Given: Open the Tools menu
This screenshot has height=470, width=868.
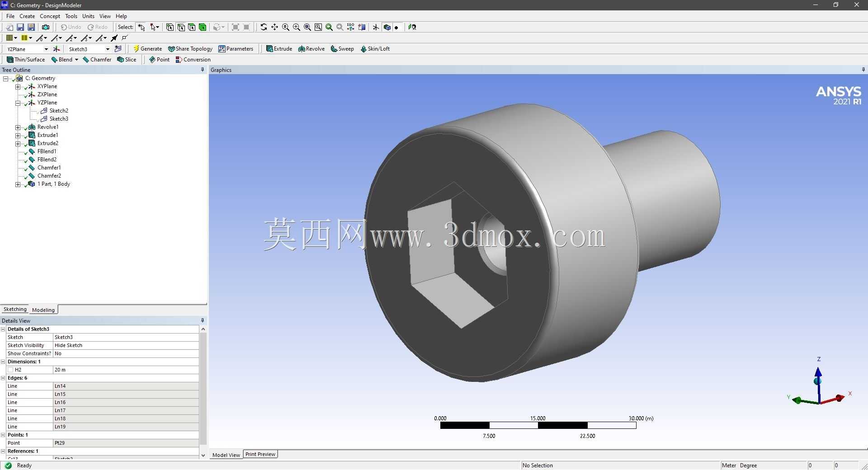Looking at the screenshot, I should (x=71, y=16).
